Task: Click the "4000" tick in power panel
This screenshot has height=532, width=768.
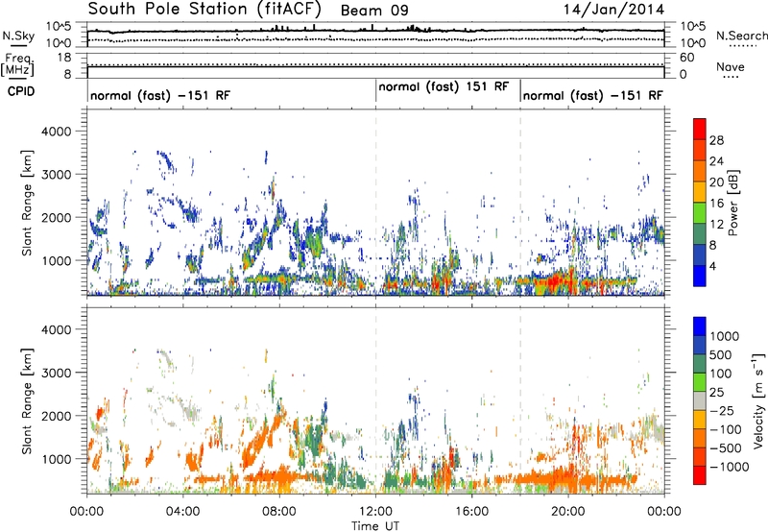Action: click(x=56, y=132)
